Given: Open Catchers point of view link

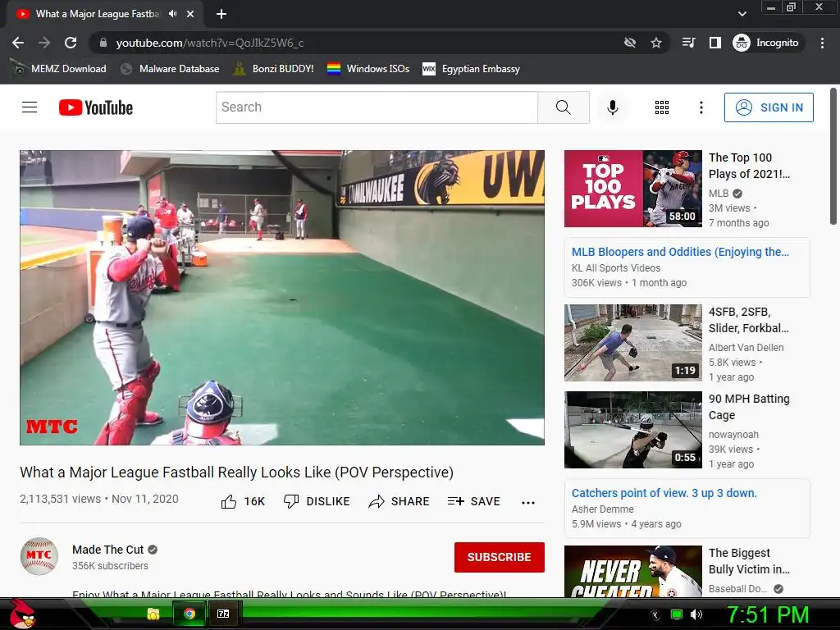Looking at the screenshot, I should click(664, 493).
